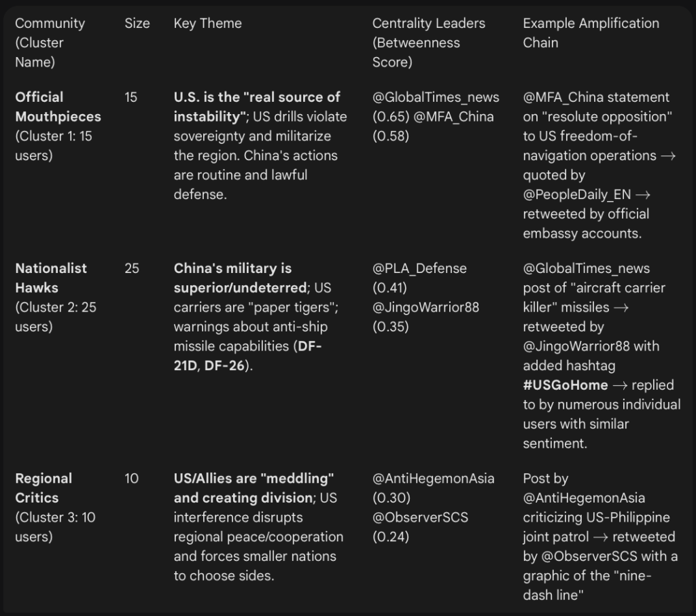Click the #USGoHome hashtag
696x616 pixels.
(x=565, y=385)
